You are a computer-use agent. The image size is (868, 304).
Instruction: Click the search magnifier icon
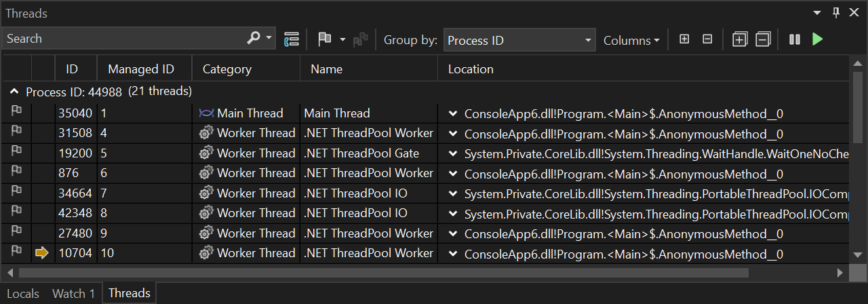click(254, 39)
